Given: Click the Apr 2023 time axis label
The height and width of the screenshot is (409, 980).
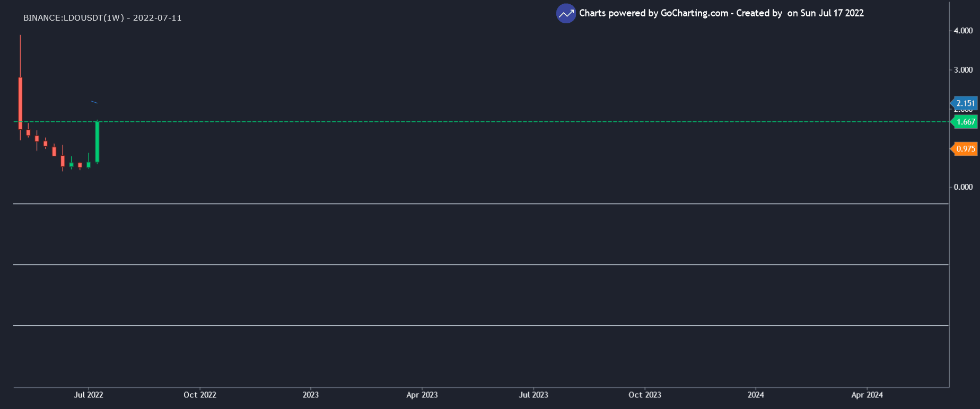Looking at the screenshot, I should tap(422, 395).
